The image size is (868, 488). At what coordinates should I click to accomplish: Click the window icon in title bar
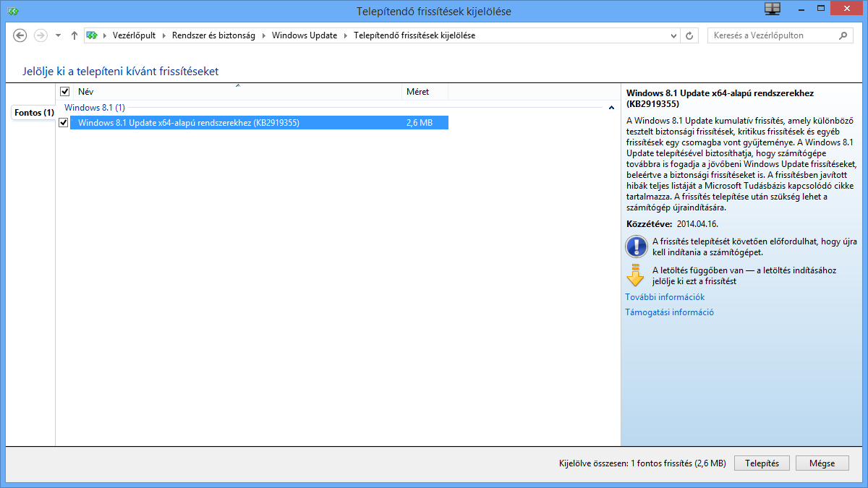13,11
